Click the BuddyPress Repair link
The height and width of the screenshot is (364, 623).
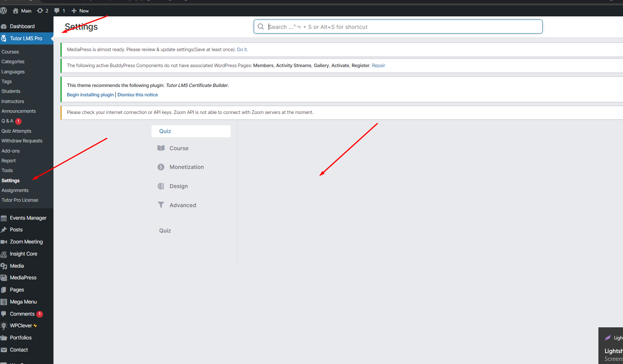pos(379,66)
